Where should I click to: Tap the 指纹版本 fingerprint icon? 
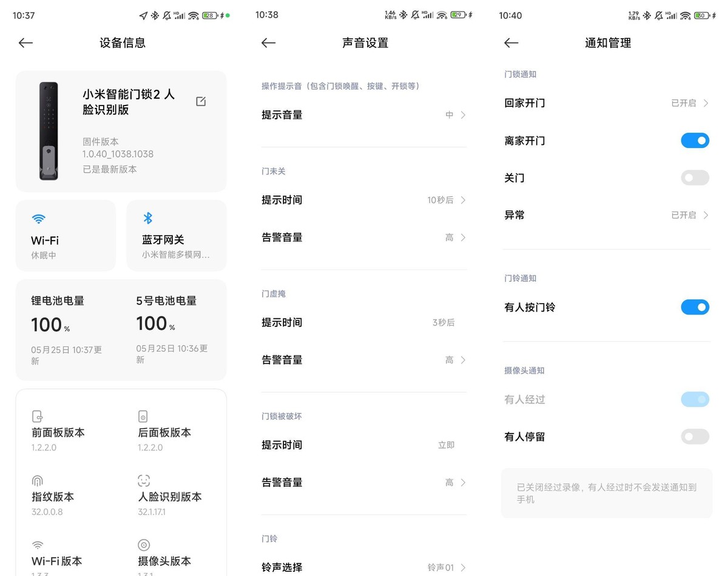coord(38,481)
